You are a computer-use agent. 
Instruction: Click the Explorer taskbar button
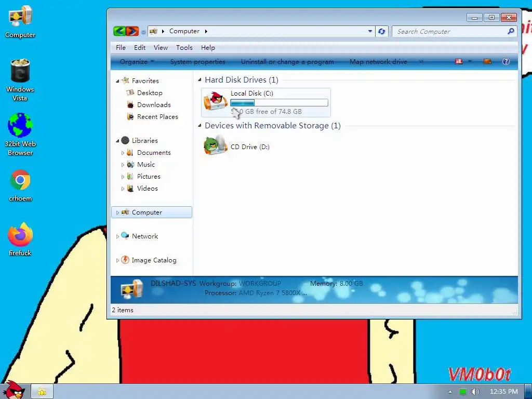pyautogui.click(x=42, y=392)
